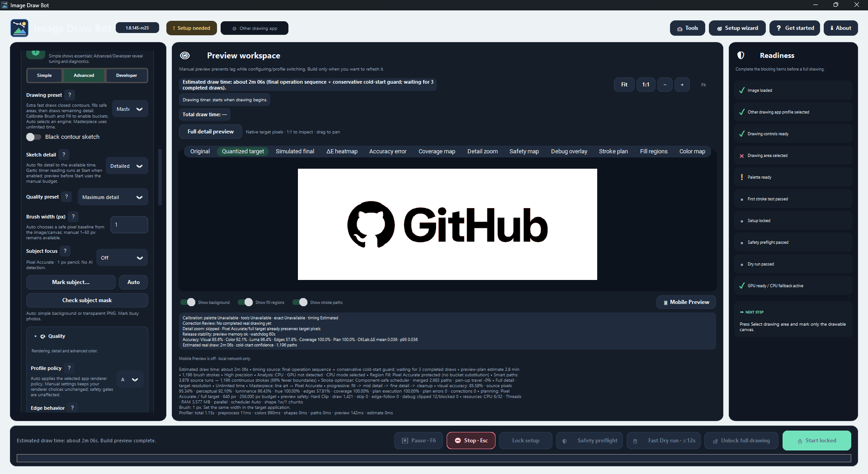Image resolution: width=868 pixels, height=474 pixels.
Task: Open the Accuracy error tab
Action: (x=388, y=152)
